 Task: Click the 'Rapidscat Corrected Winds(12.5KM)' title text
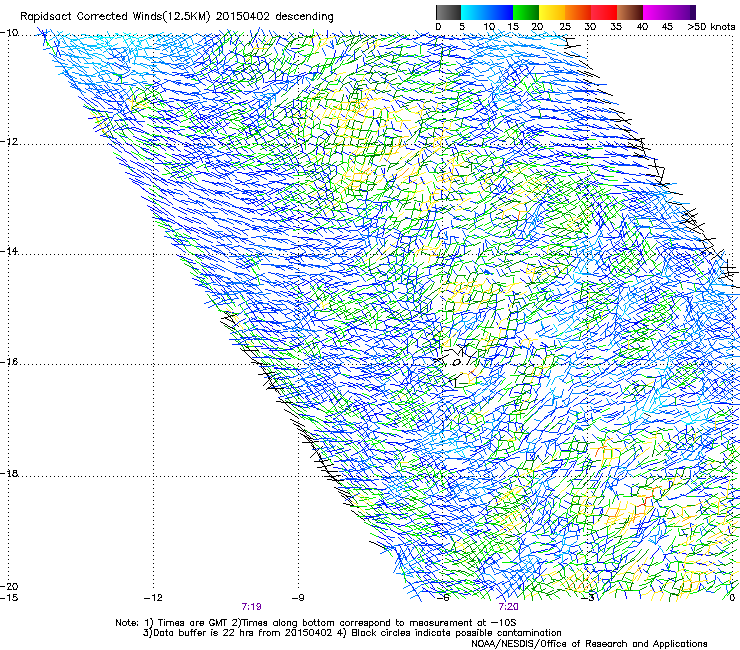coord(115,17)
